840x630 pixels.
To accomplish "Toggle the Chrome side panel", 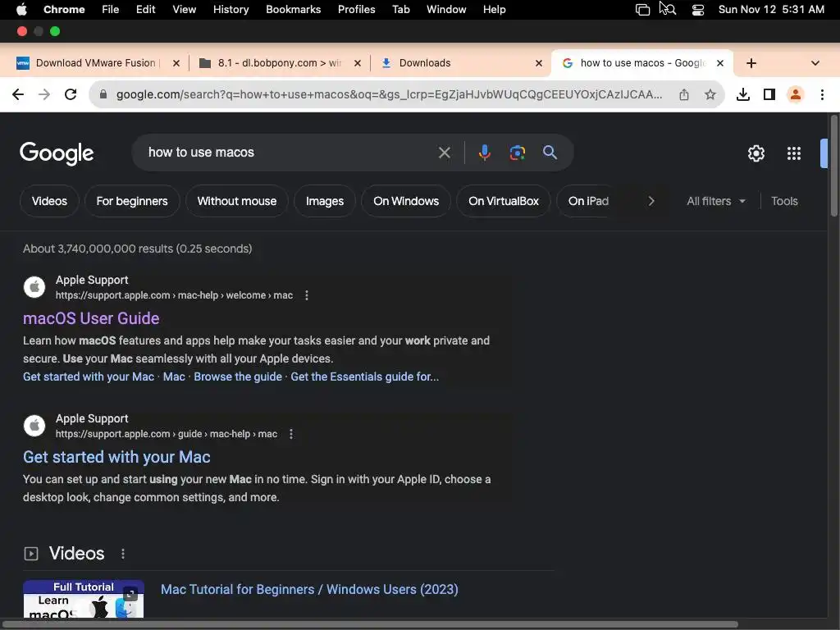I will (x=769, y=95).
